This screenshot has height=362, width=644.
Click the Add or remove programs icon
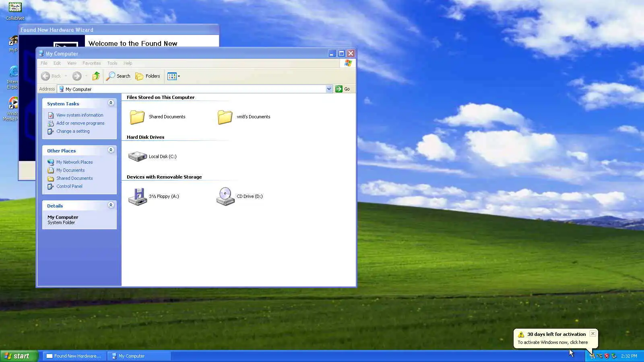pos(51,123)
